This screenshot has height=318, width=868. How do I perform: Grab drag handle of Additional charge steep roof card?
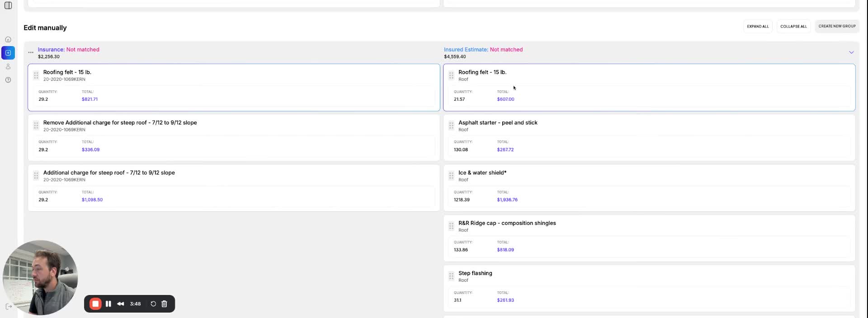(36, 176)
